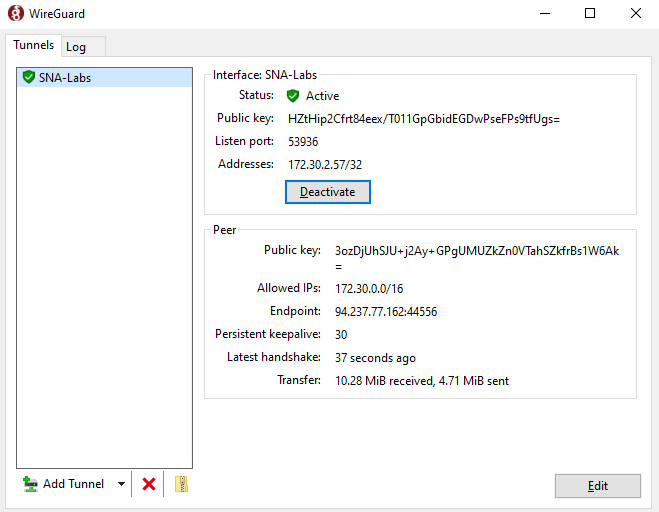The width and height of the screenshot is (659, 512).
Task: Click the endpoint address 94.237.77.162:44556
Action: click(386, 312)
